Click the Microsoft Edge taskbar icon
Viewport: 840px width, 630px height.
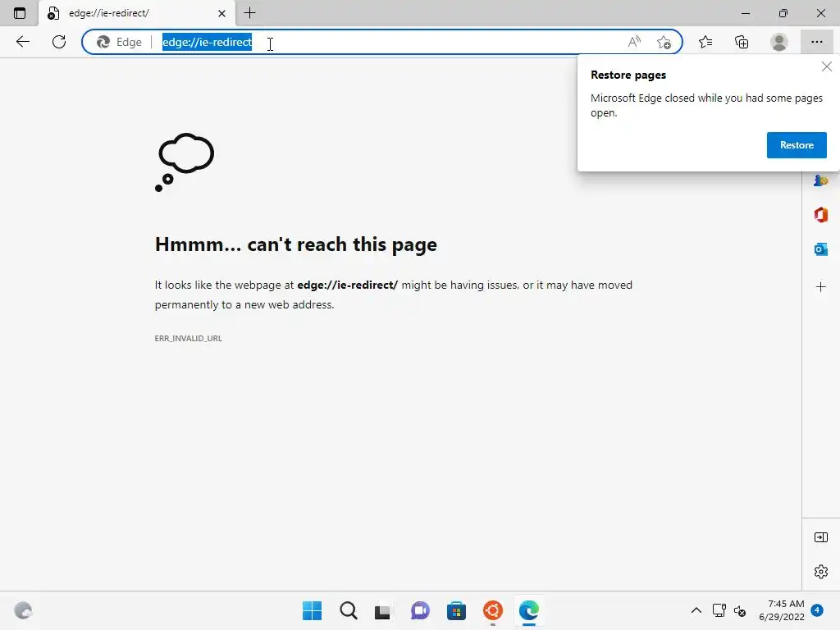point(529,610)
